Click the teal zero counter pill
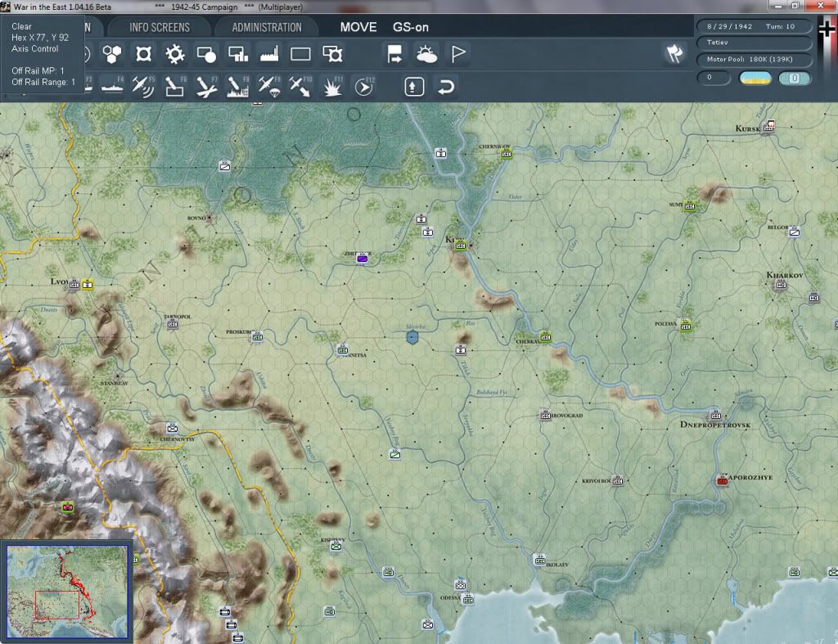 (x=795, y=78)
